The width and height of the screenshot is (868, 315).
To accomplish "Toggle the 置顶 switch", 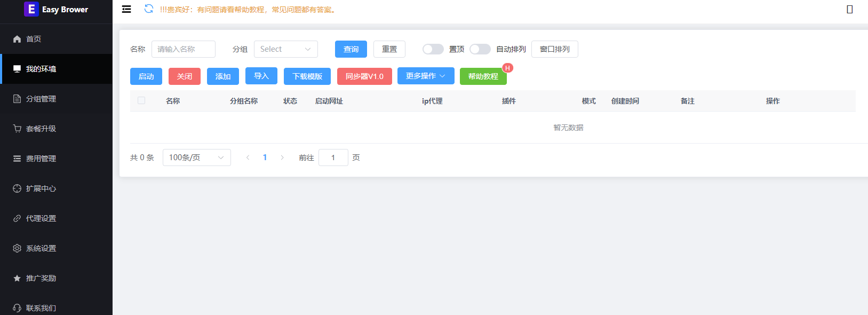I will coord(433,49).
